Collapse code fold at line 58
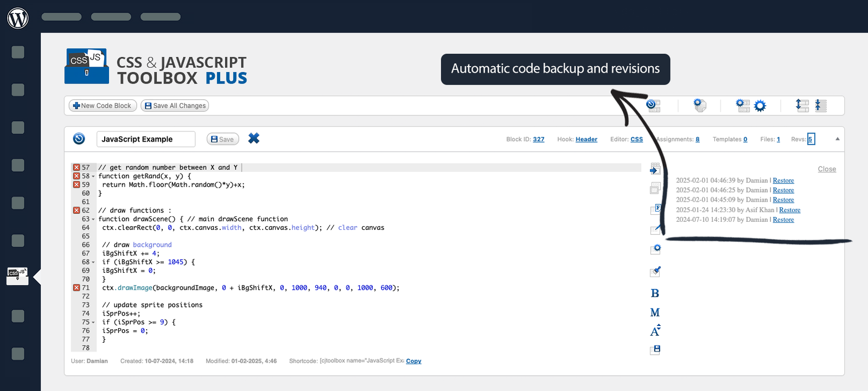The image size is (868, 391). 93,176
